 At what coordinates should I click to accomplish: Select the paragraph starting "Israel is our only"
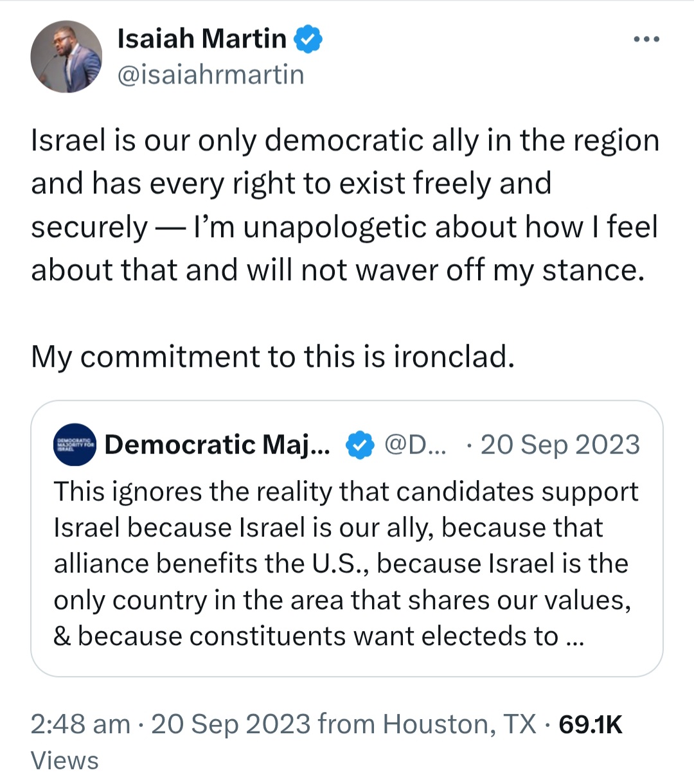click(345, 205)
